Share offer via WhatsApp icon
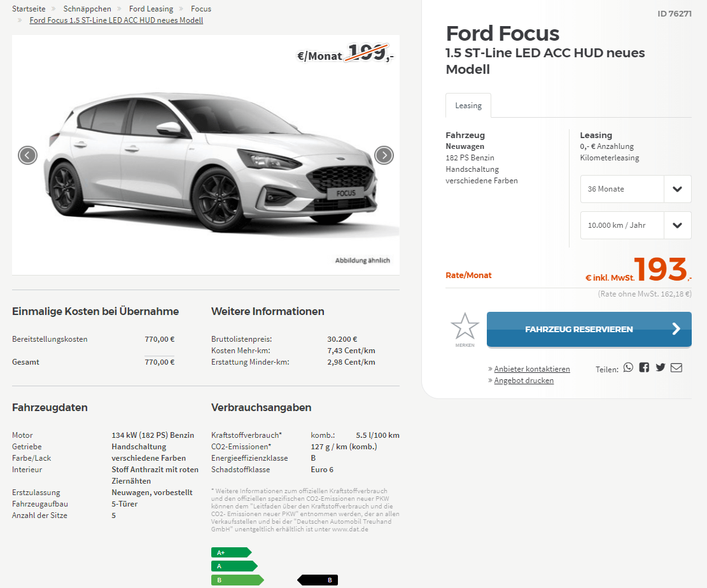This screenshot has width=707, height=588. pyautogui.click(x=628, y=368)
